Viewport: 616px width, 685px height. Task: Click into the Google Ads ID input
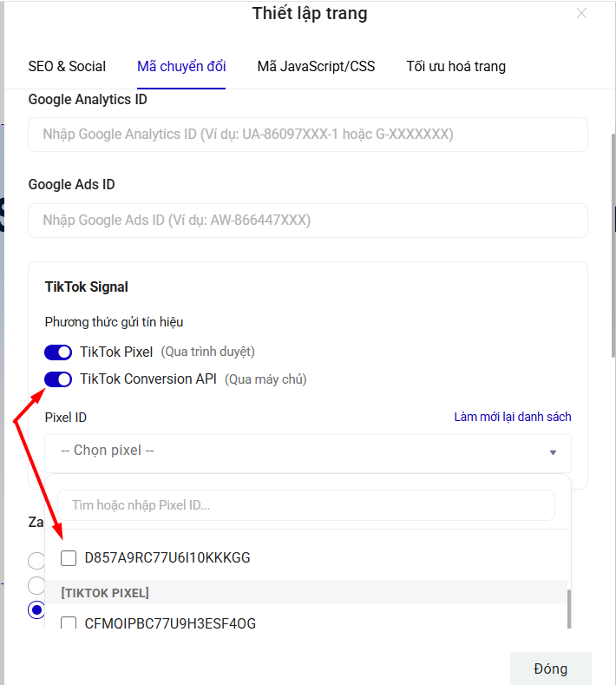point(308,221)
